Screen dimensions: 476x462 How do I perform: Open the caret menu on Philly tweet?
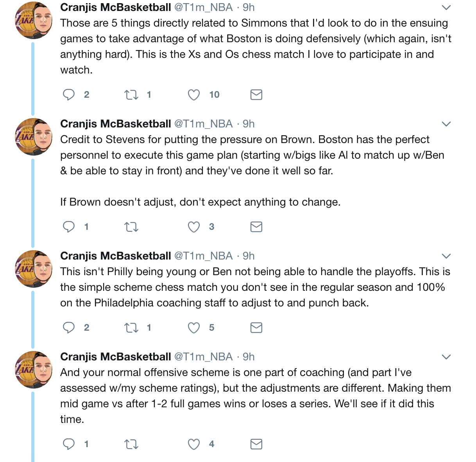click(x=446, y=256)
